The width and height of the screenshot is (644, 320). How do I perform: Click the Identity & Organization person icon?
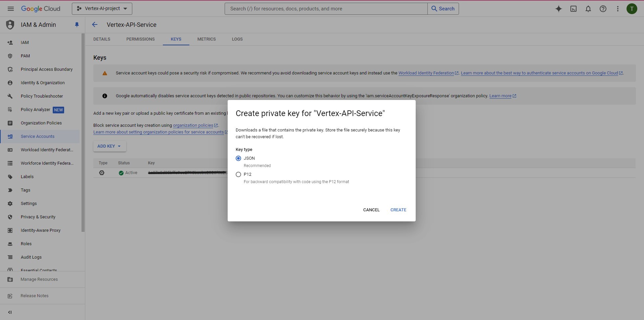[x=10, y=83]
